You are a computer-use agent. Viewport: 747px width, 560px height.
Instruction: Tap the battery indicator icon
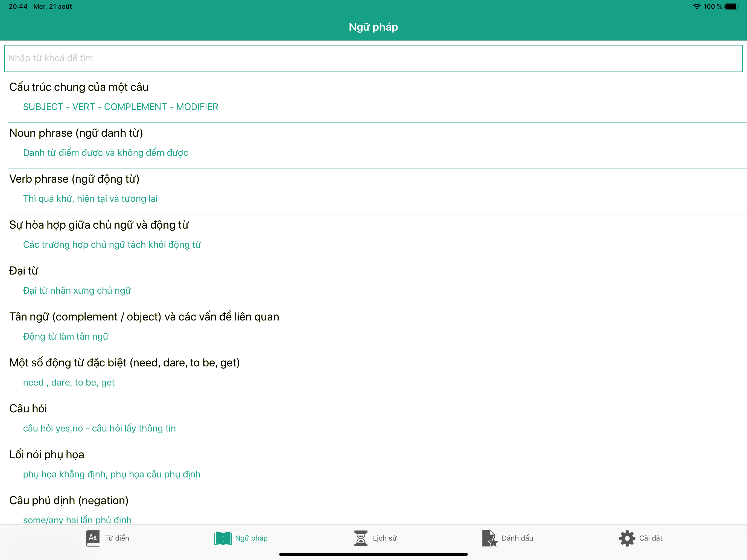click(731, 6)
